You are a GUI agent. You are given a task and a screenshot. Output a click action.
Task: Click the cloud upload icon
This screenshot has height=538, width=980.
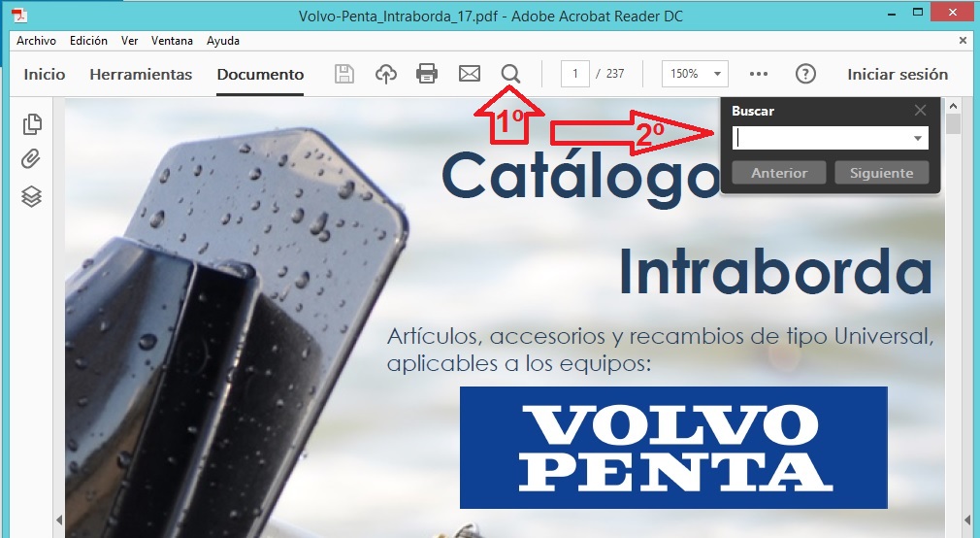click(385, 74)
